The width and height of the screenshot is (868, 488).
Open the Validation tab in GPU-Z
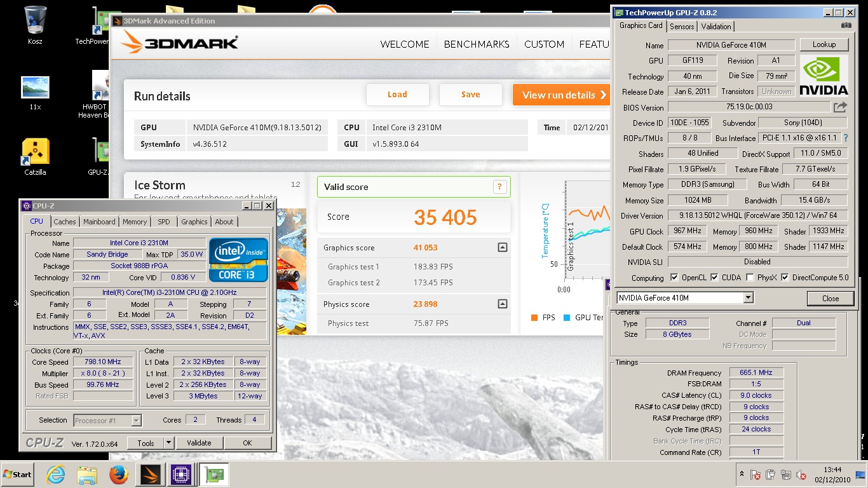point(716,26)
